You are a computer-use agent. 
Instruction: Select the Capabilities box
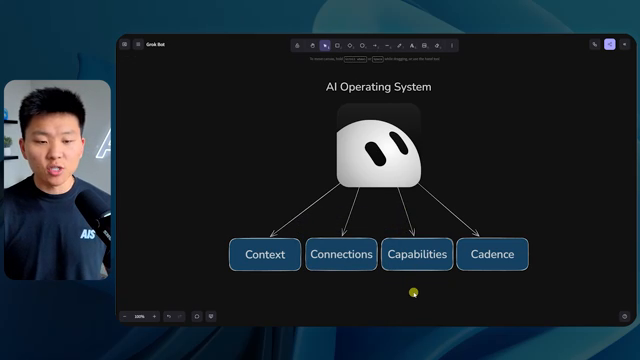(x=417, y=254)
